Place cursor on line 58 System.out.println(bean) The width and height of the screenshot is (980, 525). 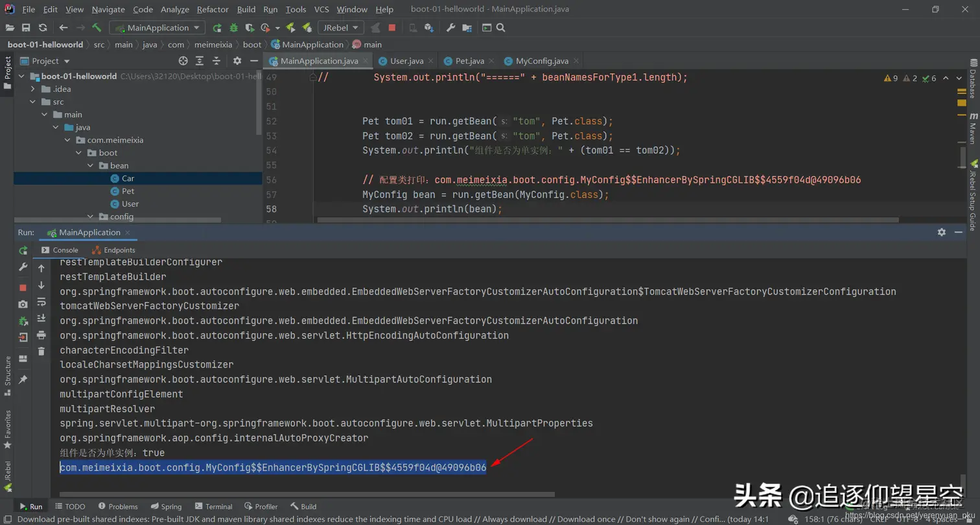[x=432, y=209]
